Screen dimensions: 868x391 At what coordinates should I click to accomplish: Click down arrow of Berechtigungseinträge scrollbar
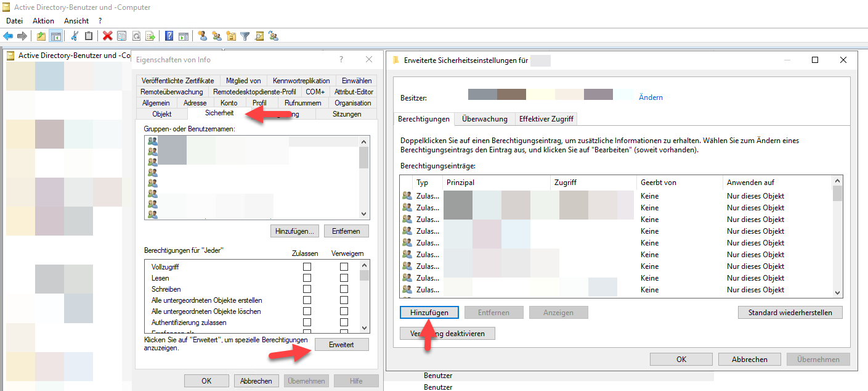837,293
